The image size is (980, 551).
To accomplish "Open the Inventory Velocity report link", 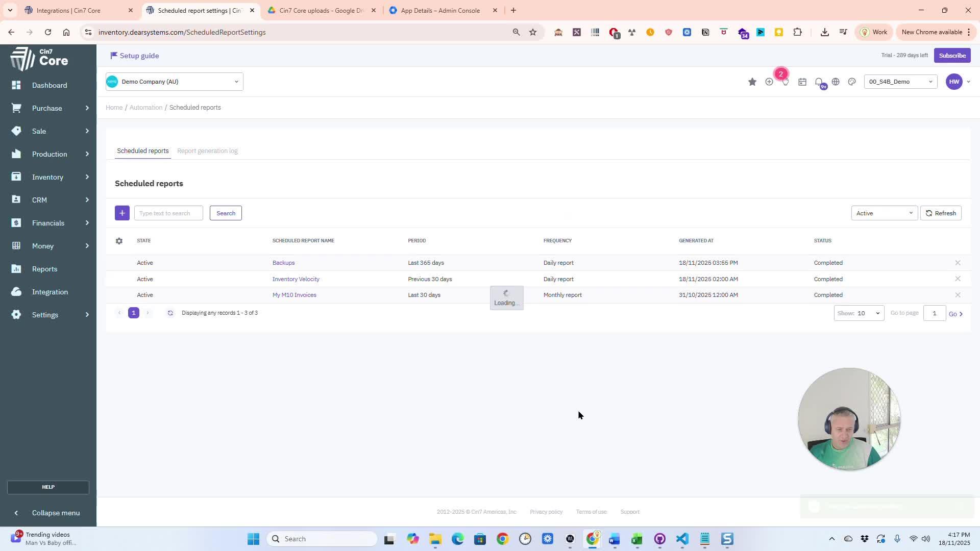I will click(x=296, y=279).
